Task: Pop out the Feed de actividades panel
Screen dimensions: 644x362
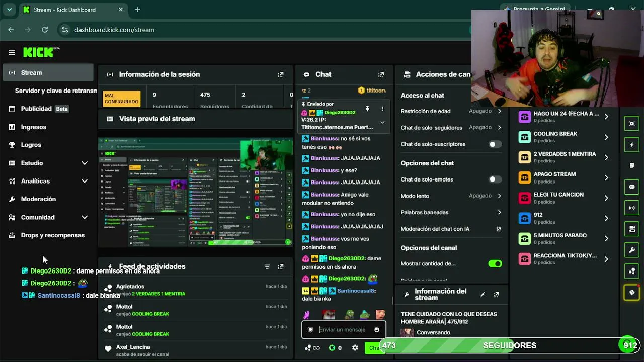Action: pos(281,266)
